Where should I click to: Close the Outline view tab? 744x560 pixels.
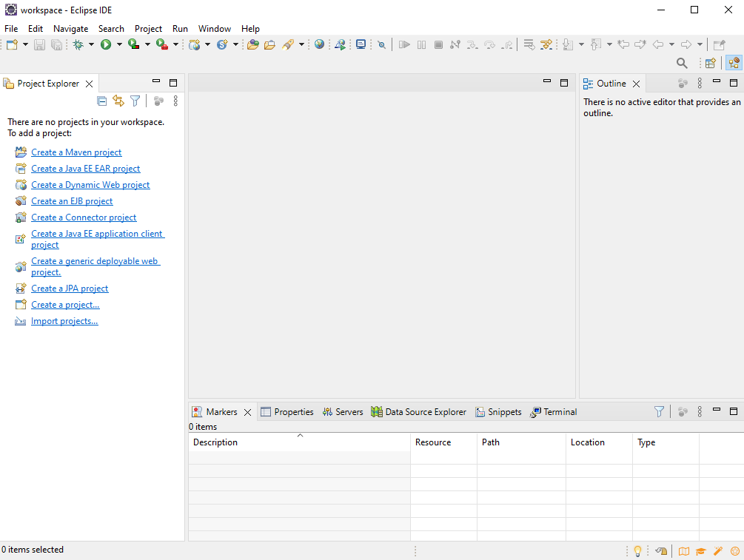pos(637,84)
